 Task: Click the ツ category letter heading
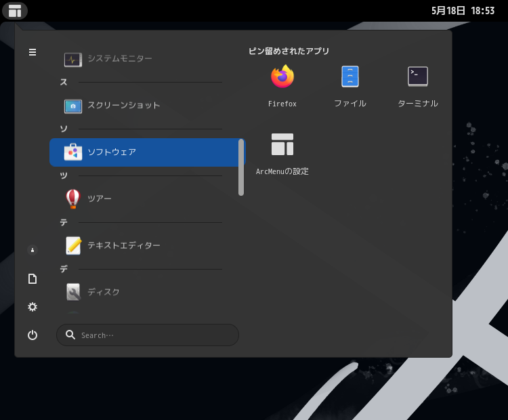point(64,175)
